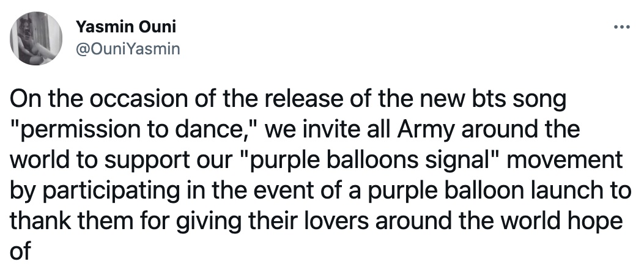The height and width of the screenshot is (278, 644).
Task: Click the line starting "by participating in"
Action: click(320, 191)
